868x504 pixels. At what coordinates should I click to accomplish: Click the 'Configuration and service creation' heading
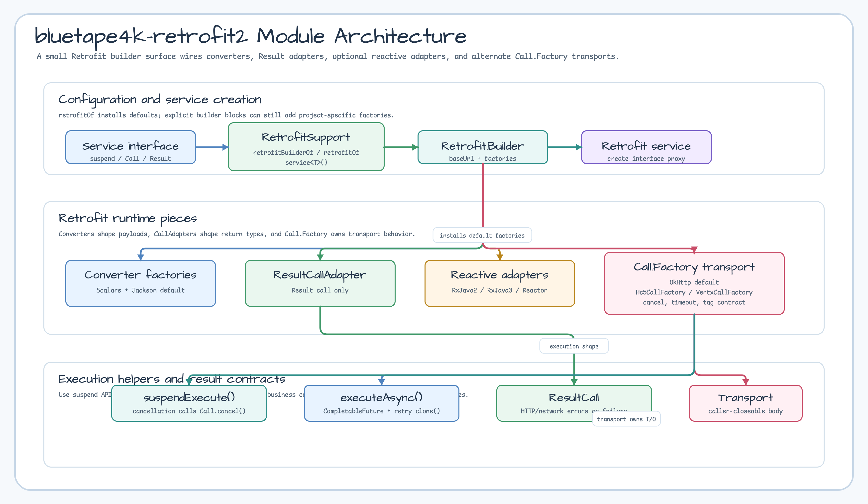tap(160, 100)
